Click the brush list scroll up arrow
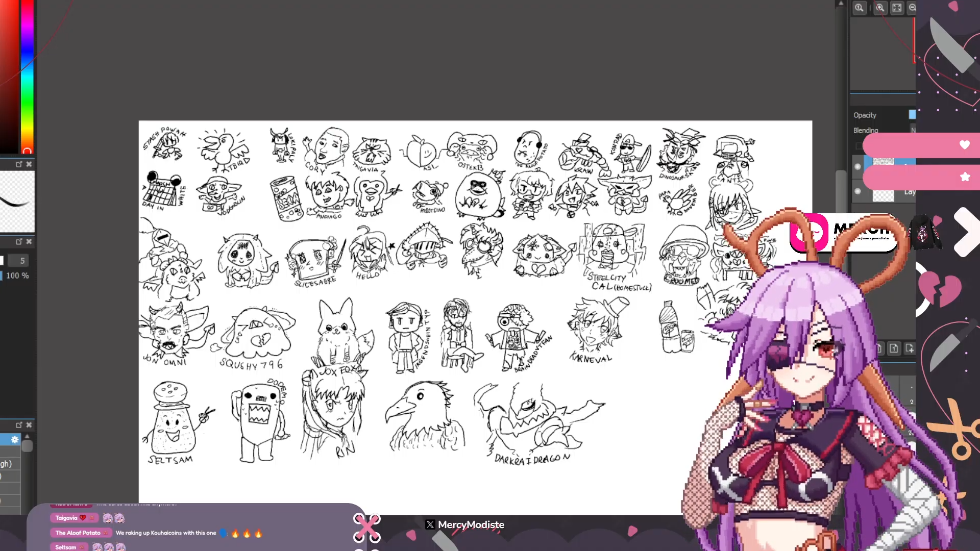 pos(27,437)
